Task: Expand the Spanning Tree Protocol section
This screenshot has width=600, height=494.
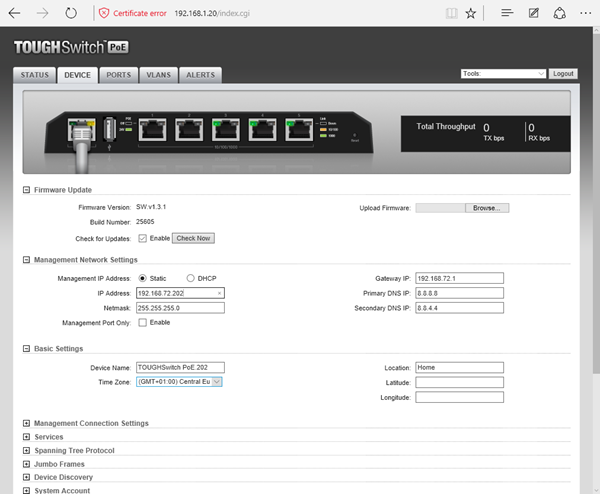Action: tap(27, 450)
